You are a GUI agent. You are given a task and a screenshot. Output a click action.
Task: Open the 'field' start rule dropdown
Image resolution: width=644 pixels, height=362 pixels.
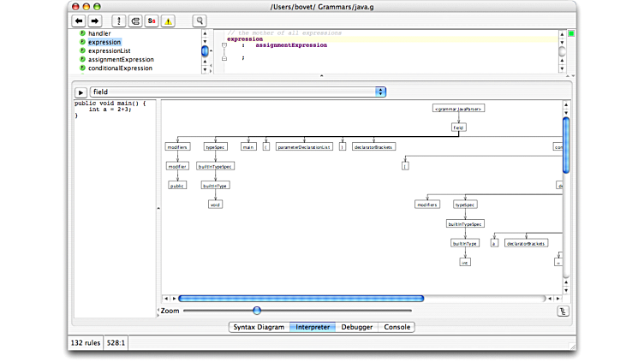[x=238, y=92]
